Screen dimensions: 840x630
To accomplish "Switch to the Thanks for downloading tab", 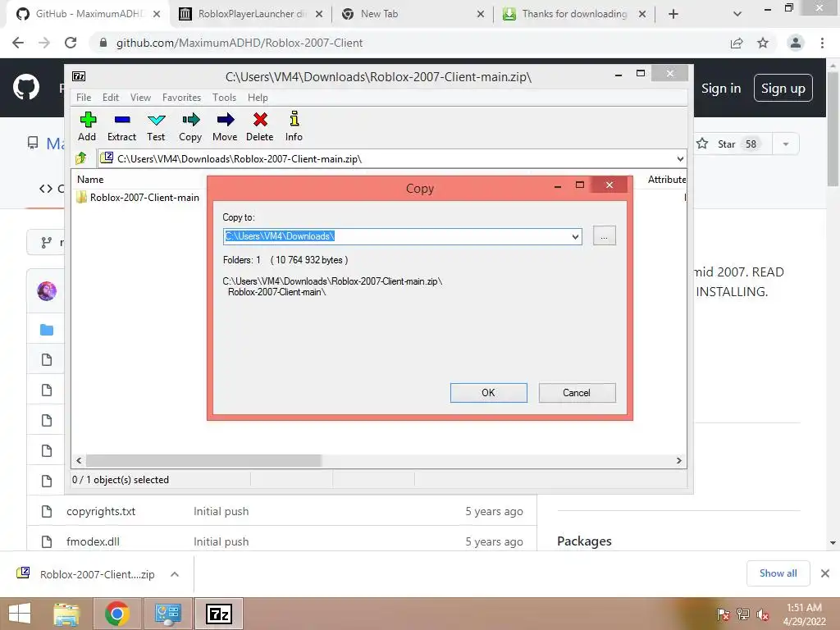I will (x=574, y=14).
